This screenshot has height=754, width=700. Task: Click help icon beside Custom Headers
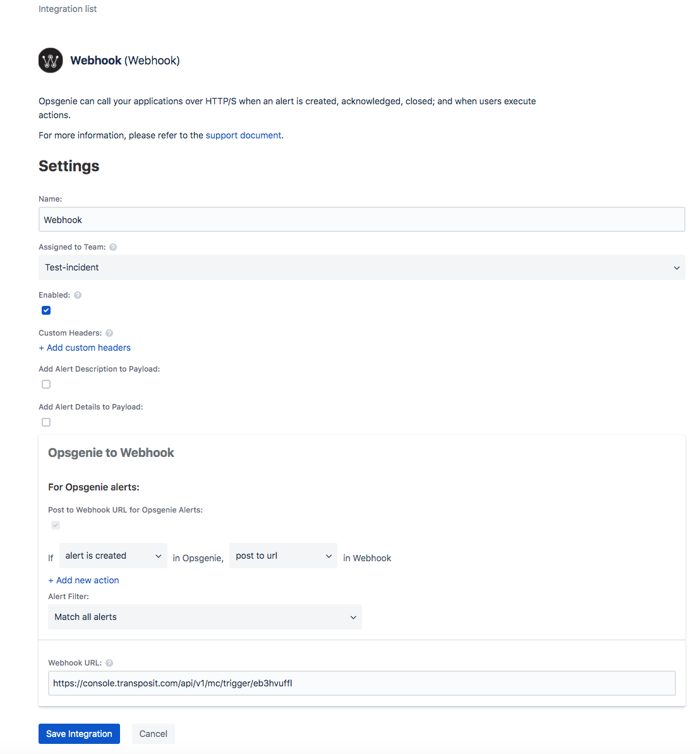pyautogui.click(x=109, y=333)
